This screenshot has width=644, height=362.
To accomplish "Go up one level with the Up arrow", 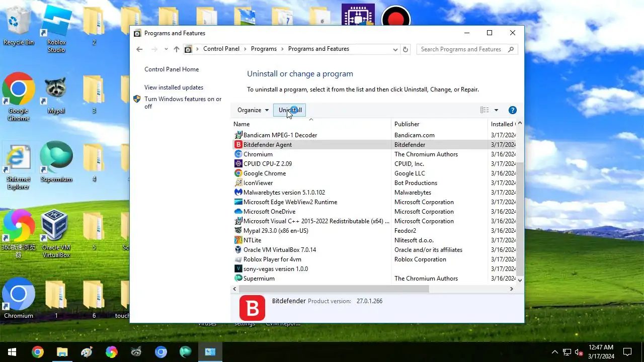I will point(176,49).
